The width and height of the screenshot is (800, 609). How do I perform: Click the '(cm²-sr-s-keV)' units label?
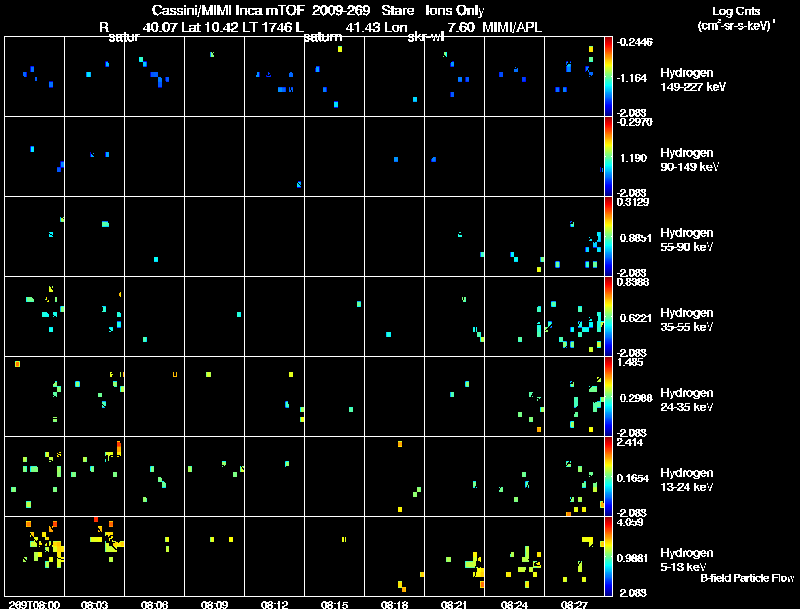(x=736, y=25)
